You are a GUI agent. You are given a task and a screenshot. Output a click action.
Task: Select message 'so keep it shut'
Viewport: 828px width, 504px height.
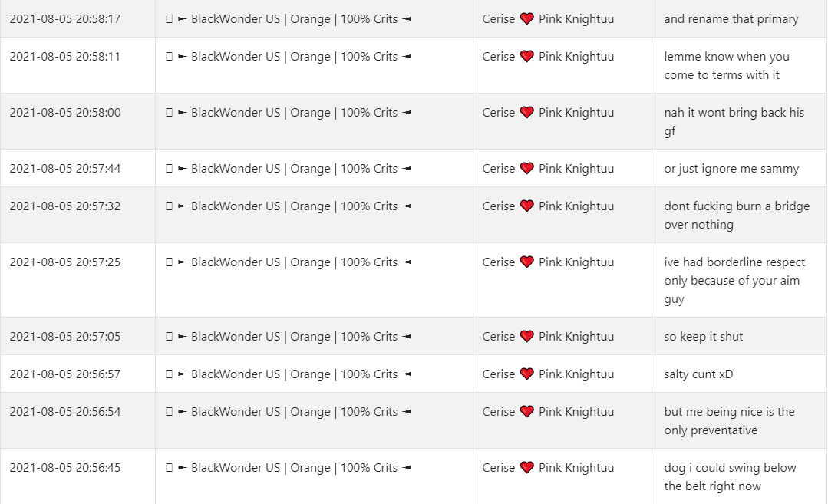(x=704, y=337)
